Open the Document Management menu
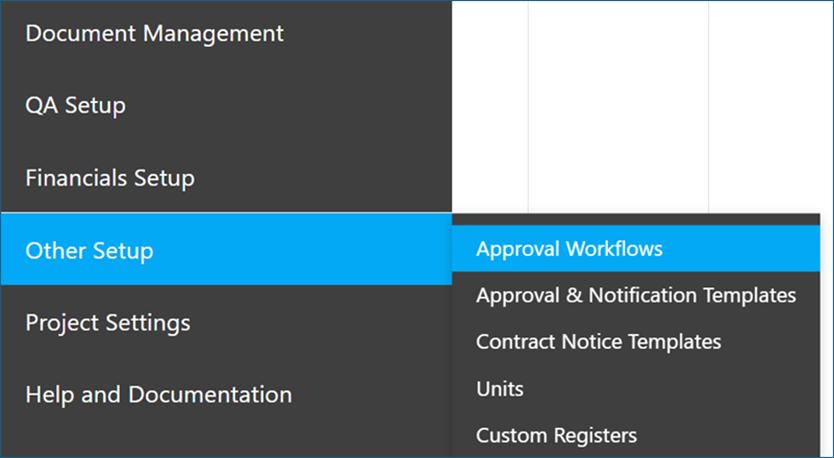This screenshot has width=834, height=458. (x=154, y=33)
